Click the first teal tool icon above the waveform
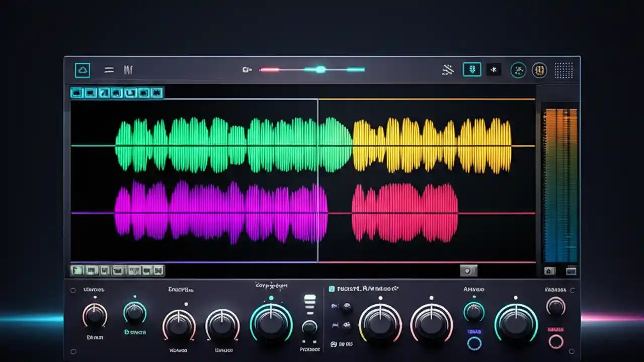644x362 pixels. (76, 93)
